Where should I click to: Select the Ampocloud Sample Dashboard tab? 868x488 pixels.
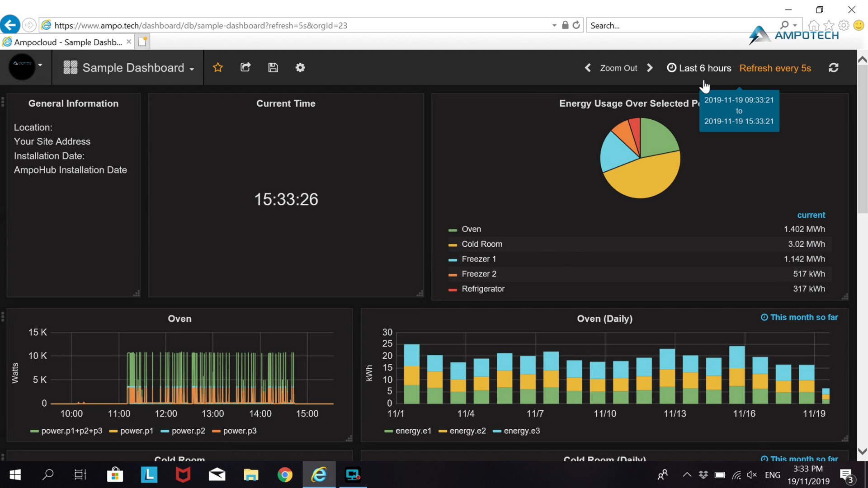[x=67, y=42]
